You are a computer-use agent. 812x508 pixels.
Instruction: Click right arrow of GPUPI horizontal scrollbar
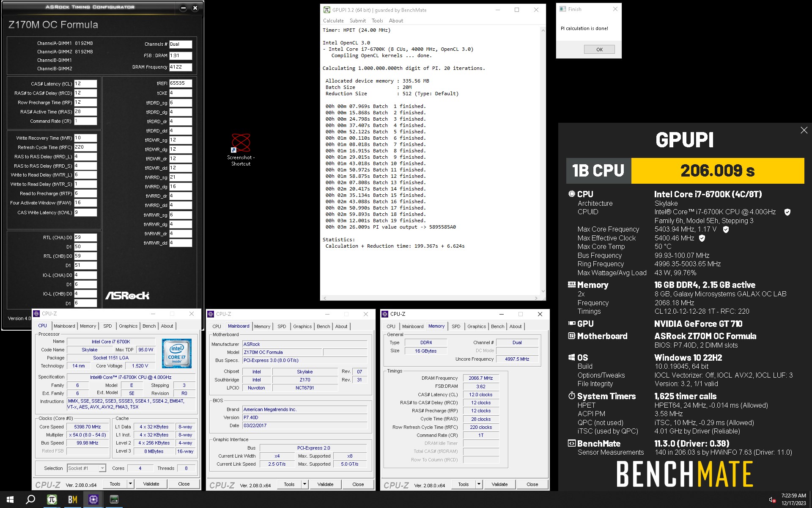pyautogui.click(x=536, y=298)
